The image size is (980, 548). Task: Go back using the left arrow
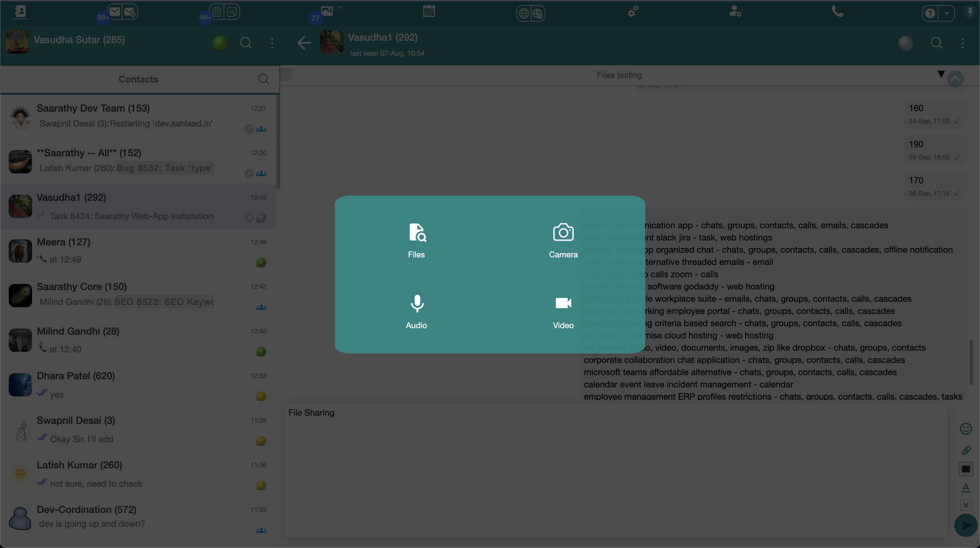[304, 43]
